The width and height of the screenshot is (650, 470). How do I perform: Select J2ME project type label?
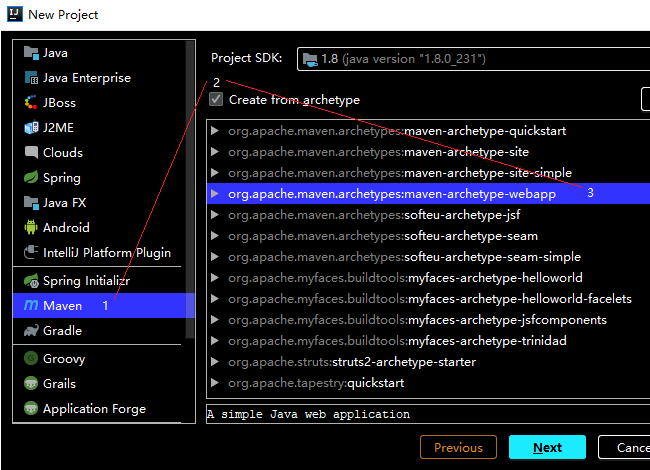point(58,128)
